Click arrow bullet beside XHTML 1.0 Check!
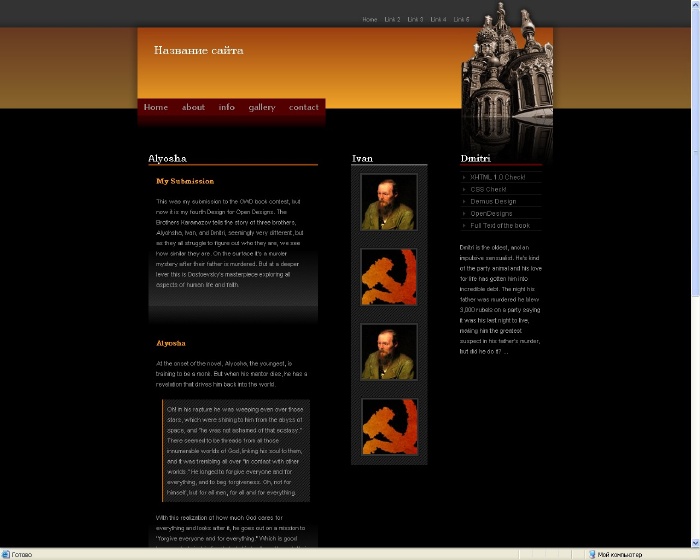 (464, 177)
